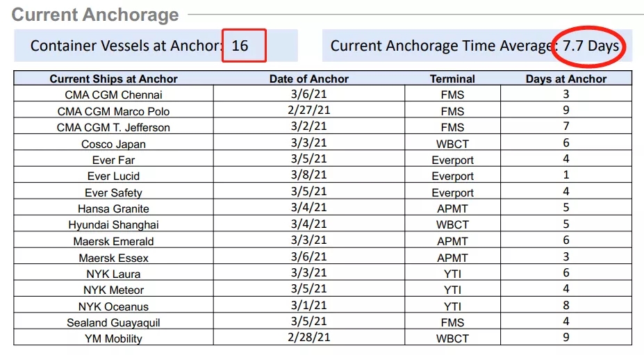The width and height of the screenshot is (644, 355).
Task: Select the CMA CGM Chennai ship cell
Action: tap(113, 94)
